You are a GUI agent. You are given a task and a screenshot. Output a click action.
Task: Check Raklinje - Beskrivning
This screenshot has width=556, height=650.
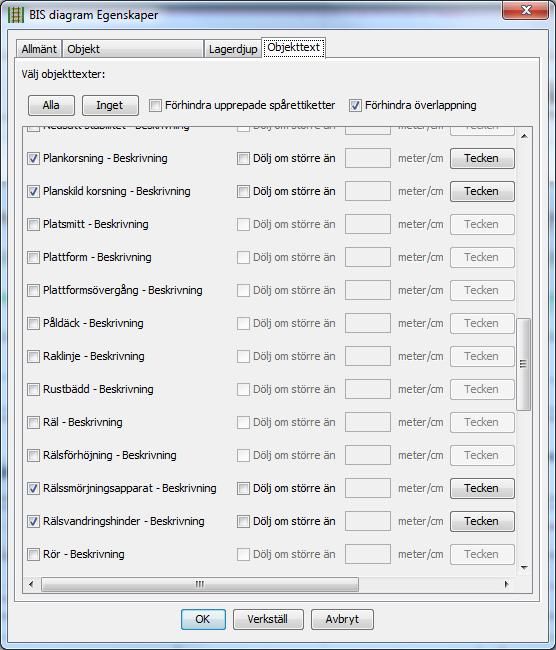point(33,357)
